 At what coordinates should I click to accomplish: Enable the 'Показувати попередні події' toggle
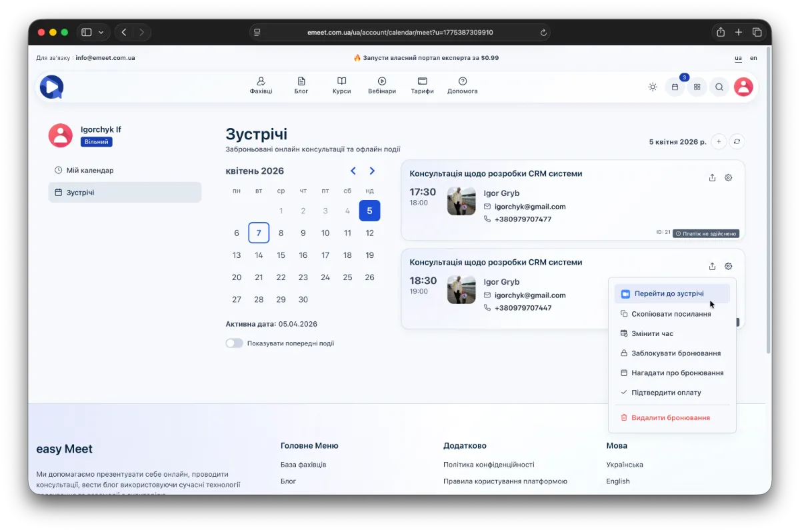pyautogui.click(x=234, y=343)
